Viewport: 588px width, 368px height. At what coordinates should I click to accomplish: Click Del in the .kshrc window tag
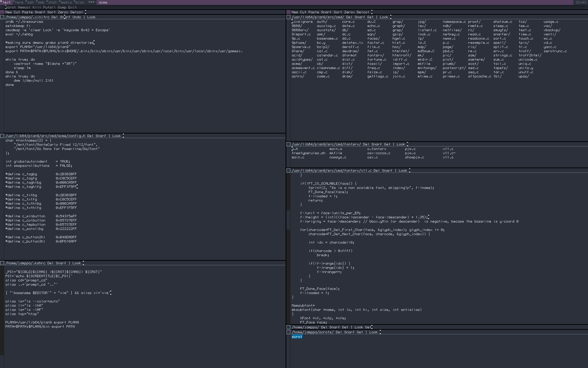pos(50,263)
